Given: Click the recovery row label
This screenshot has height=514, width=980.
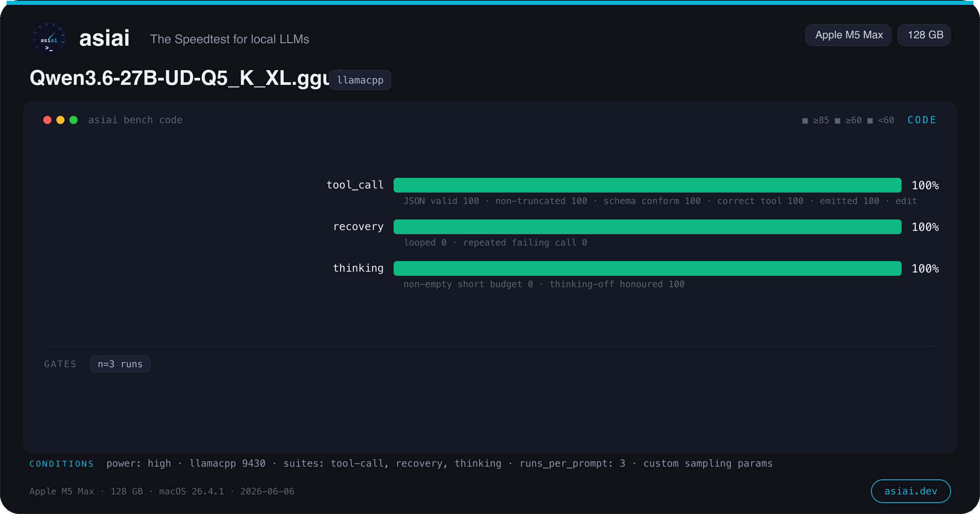Looking at the screenshot, I should click(x=359, y=227).
